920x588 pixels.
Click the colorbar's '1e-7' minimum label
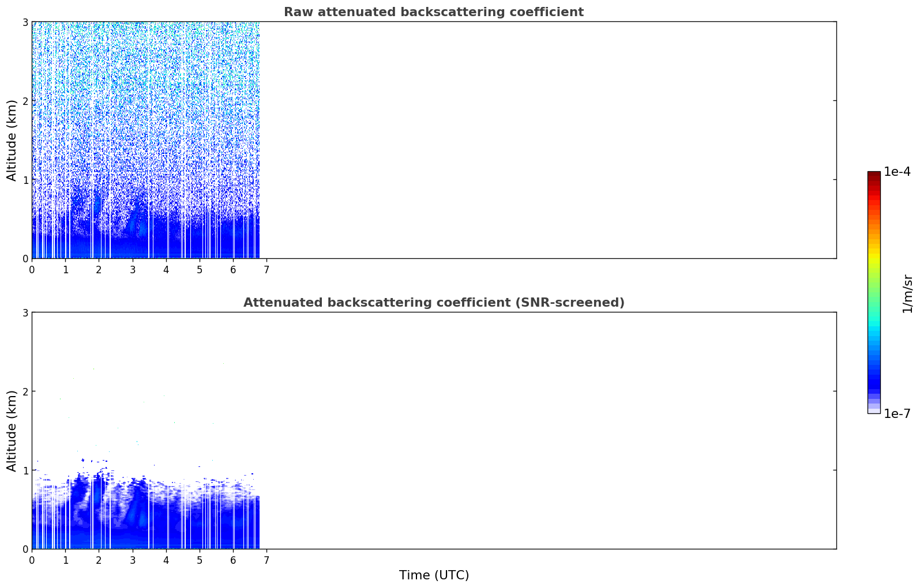tap(896, 413)
